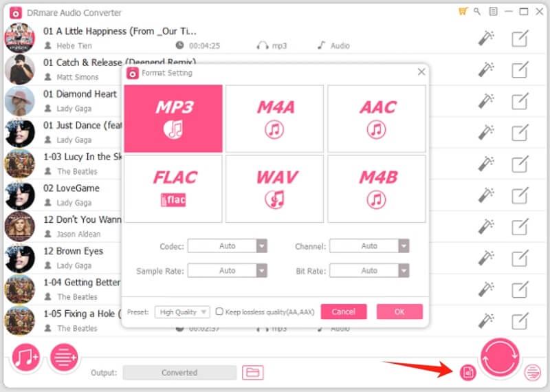Edit tags for Diamond Heart track
Screen dimensions: 550x392
[x=520, y=101]
